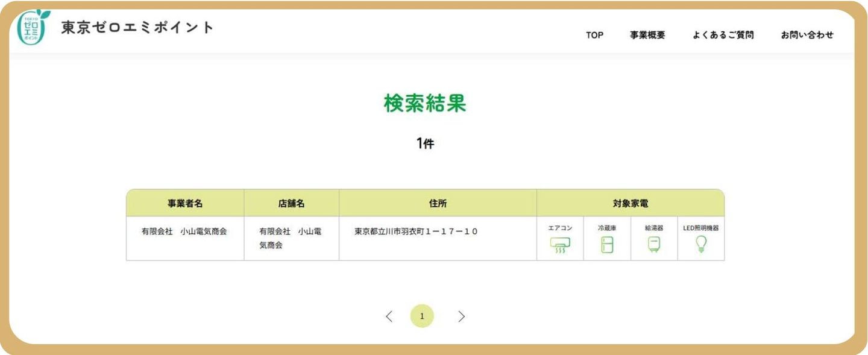Click the エアコン air conditioner icon
This screenshot has width=868, height=355.
tap(559, 244)
